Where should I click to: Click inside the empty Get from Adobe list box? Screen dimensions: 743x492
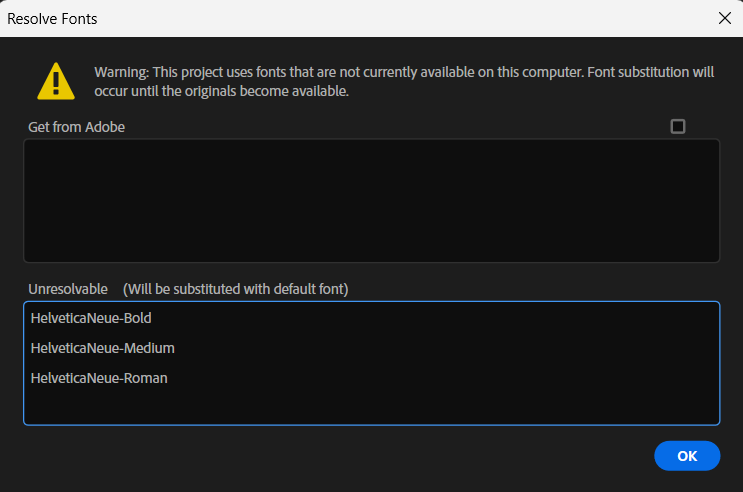371,200
